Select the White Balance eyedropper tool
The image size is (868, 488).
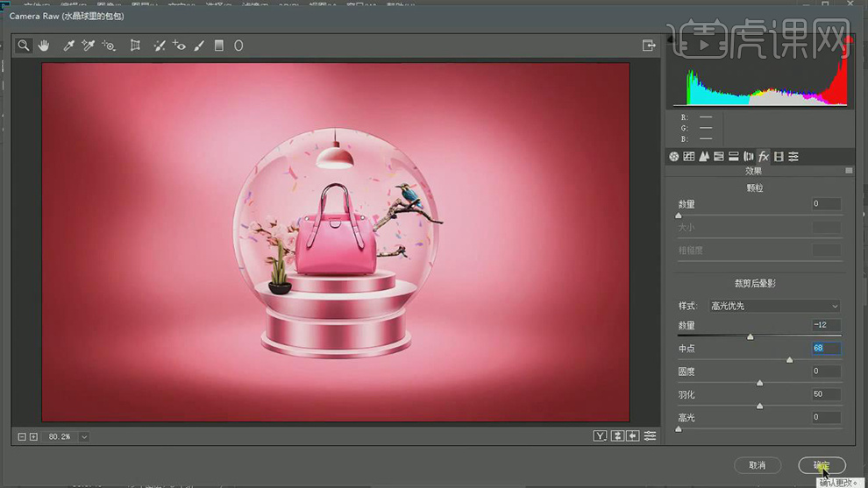click(68, 46)
